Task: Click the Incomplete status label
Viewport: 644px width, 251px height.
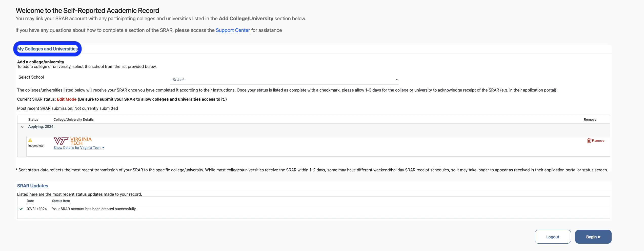Action: point(36,146)
